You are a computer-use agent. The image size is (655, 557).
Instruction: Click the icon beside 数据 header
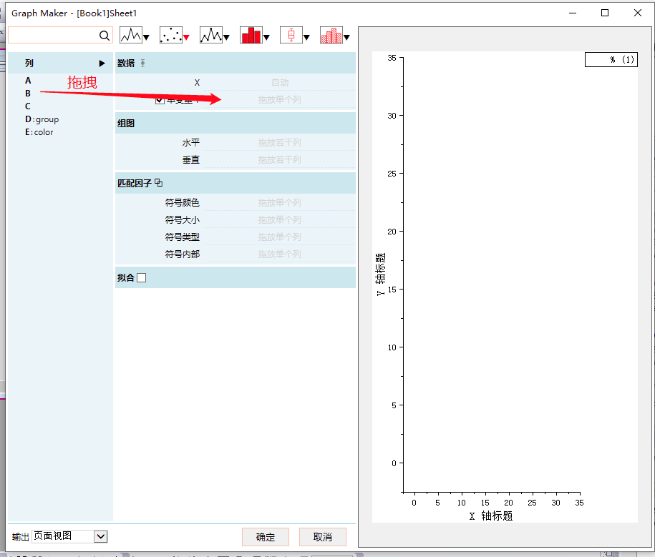[x=143, y=63]
